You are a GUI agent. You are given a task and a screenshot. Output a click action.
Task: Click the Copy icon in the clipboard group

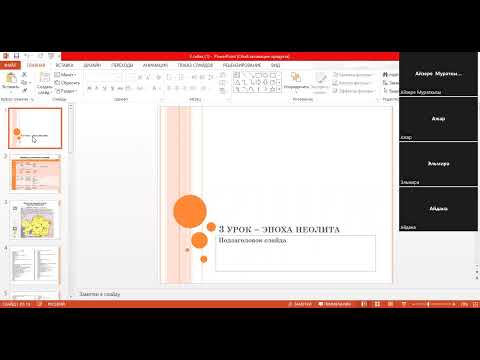[24, 82]
